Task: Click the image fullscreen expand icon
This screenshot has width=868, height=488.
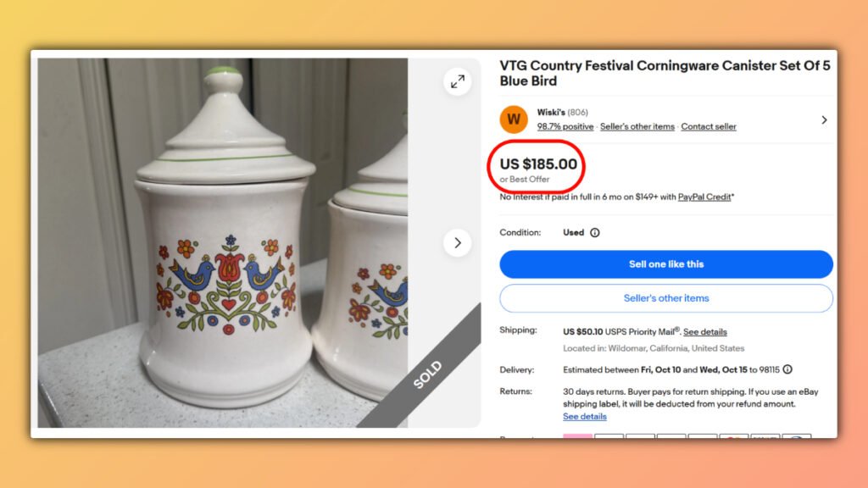Action: click(458, 83)
